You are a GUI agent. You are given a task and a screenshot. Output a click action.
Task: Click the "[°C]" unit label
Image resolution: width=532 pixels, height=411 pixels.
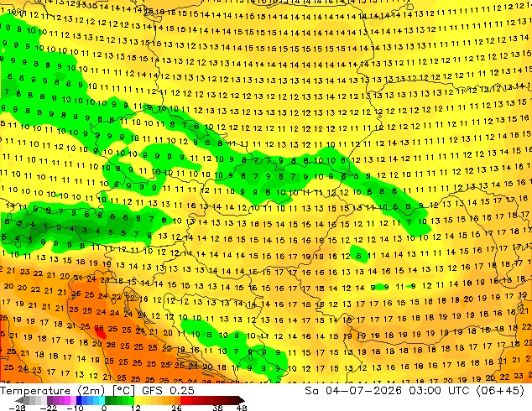point(123,391)
